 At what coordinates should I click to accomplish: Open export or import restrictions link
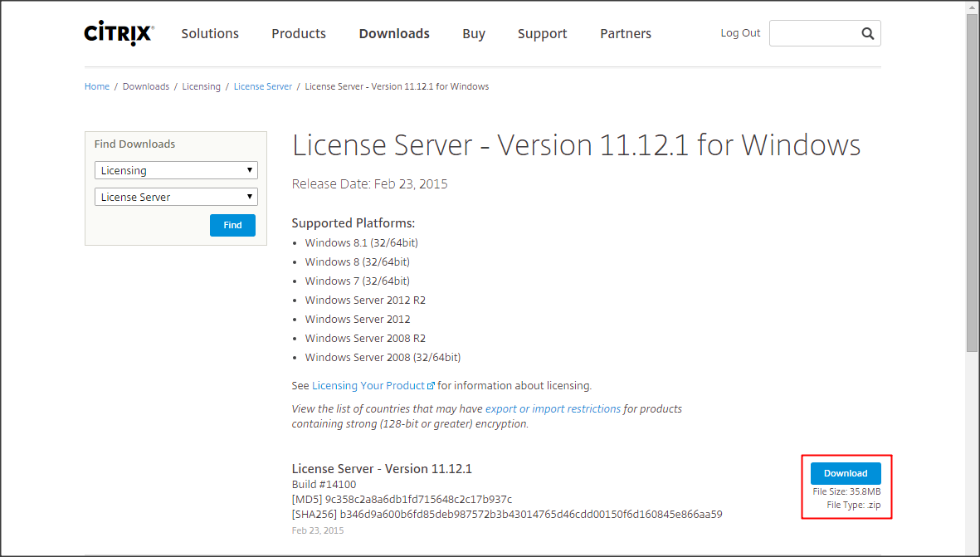coord(553,408)
